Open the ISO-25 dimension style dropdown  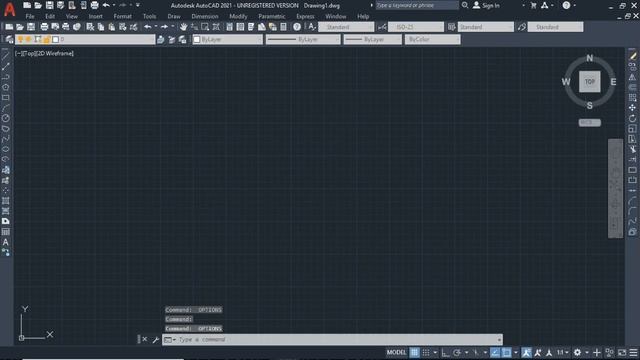416,27
